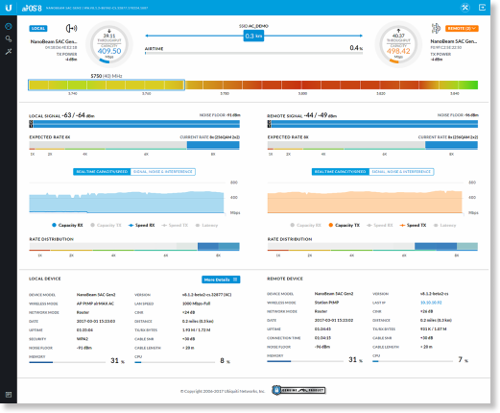Screen dimensions: 500x413
Task: Select remote Real-Time Capacity/Speed tab
Action: (x=340, y=172)
